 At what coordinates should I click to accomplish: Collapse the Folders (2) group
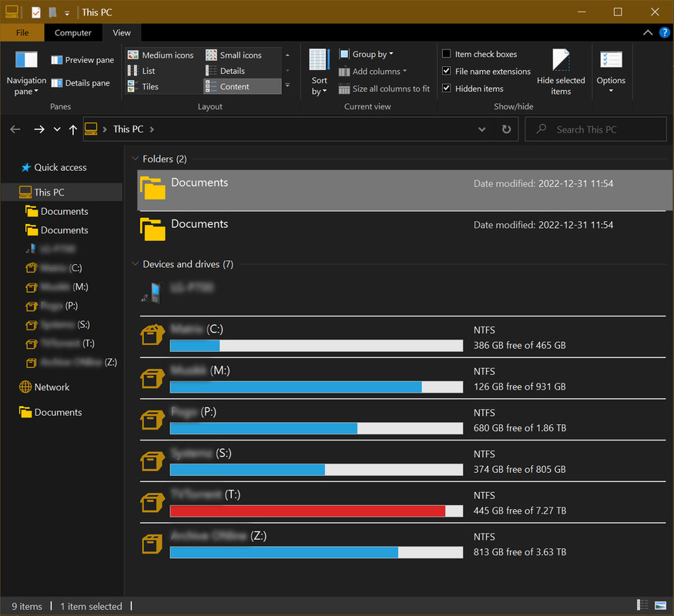click(135, 159)
